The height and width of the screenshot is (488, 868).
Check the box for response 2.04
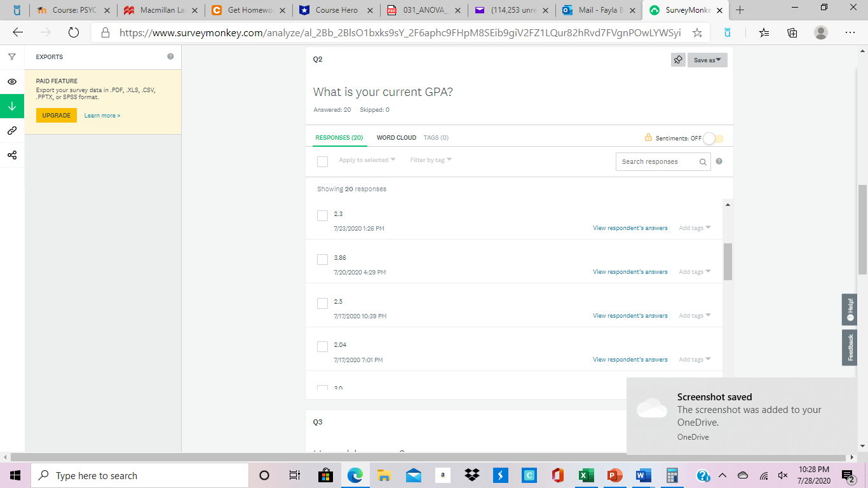pos(322,346)
